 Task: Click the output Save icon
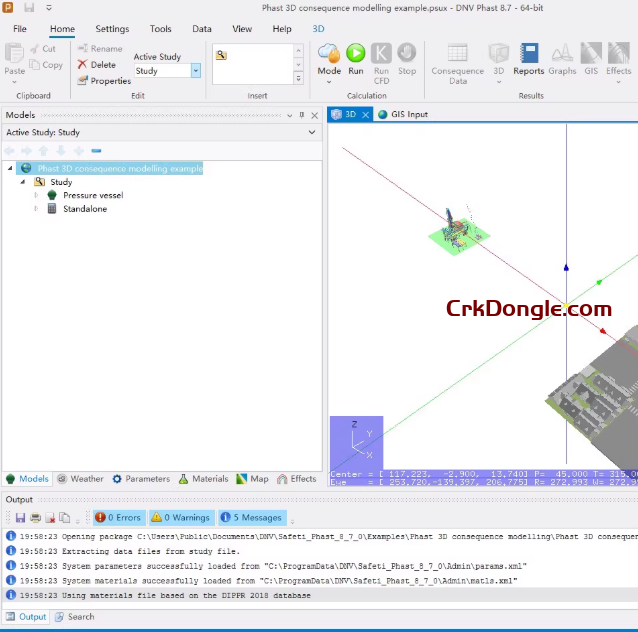coord(20,518)
